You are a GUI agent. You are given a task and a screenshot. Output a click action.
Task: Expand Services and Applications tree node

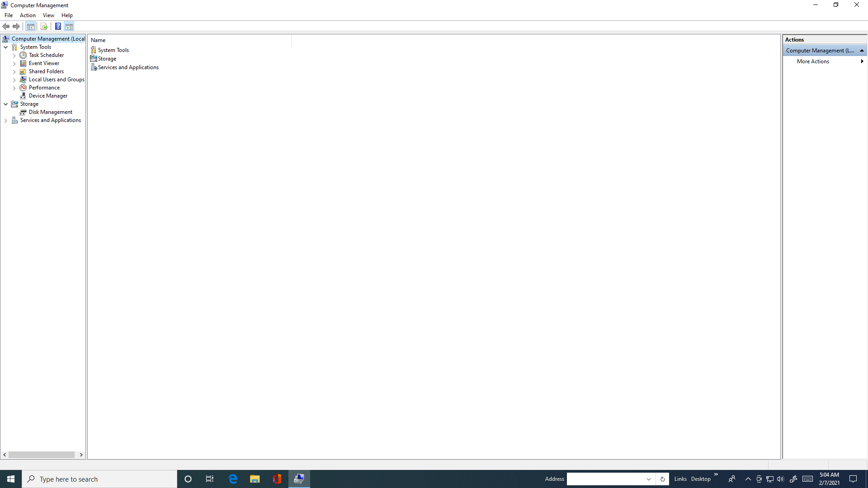6,121
